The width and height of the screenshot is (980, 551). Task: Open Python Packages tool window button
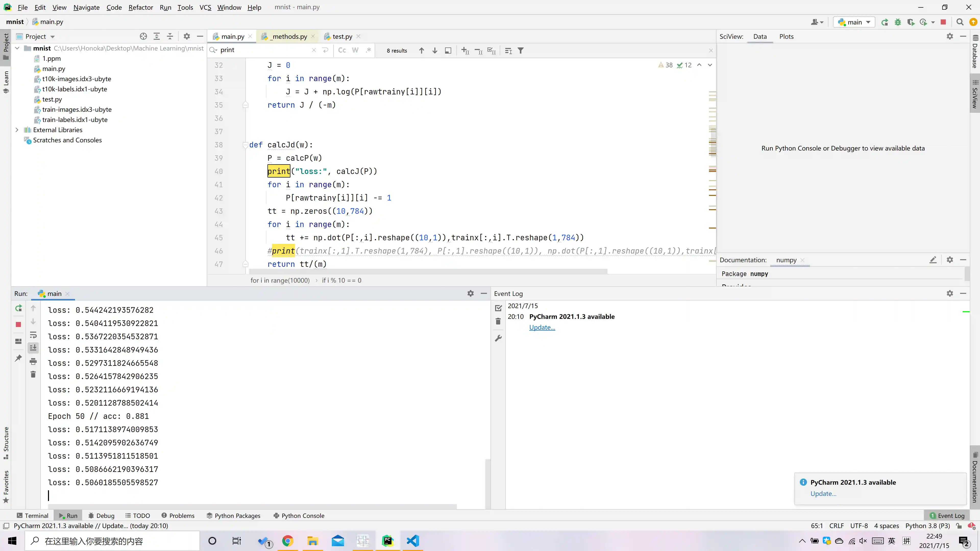pyautogui.click(x=234, y=516)
